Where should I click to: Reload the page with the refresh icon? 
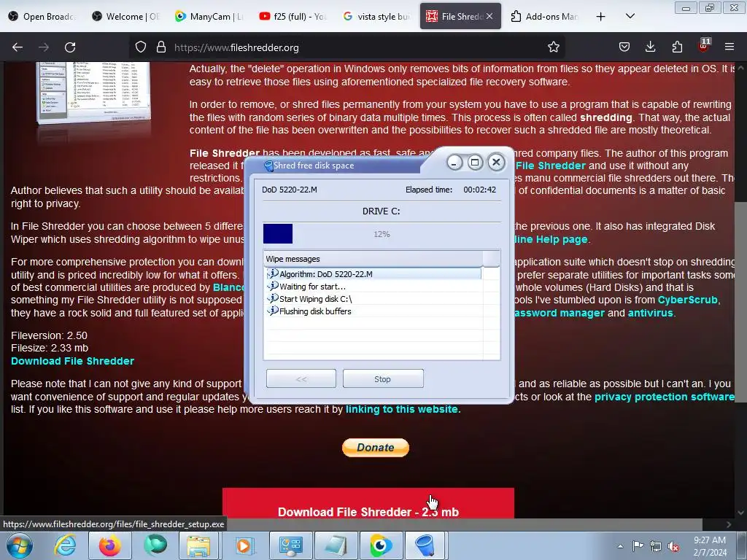click(x=70, y=47)
